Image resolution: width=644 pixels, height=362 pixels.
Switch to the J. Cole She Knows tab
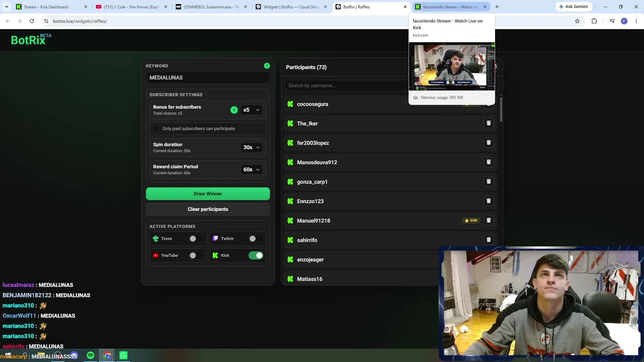coord(131,7)
